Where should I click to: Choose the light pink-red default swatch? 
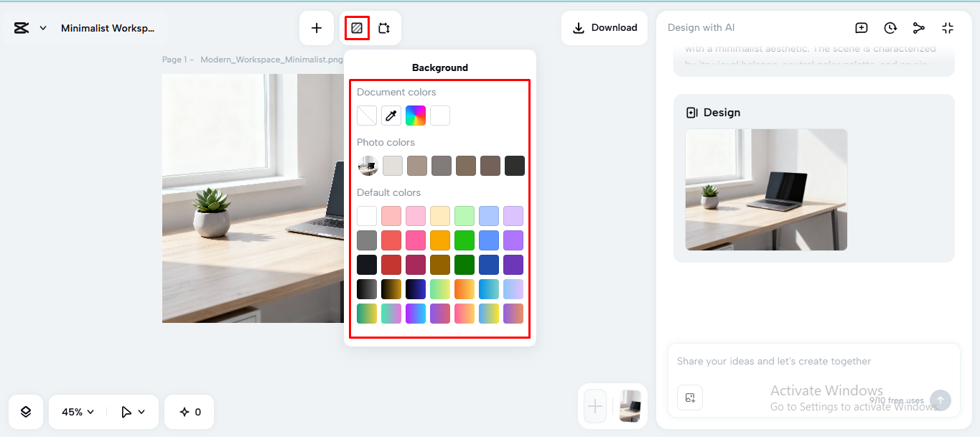tap(391, 216)
